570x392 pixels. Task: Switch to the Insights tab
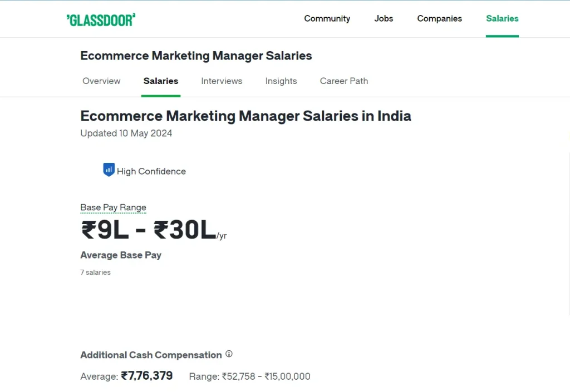coord(281,81)
